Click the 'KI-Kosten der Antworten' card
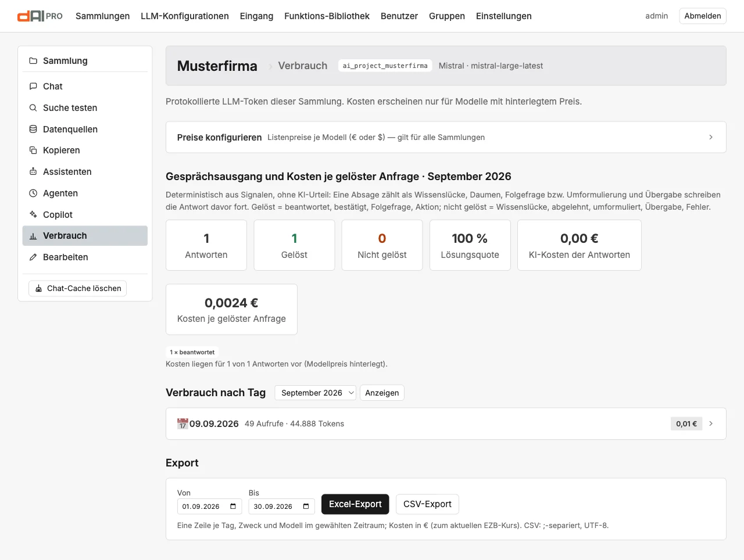This screenshot has height=560, width=744. point(580,245)
